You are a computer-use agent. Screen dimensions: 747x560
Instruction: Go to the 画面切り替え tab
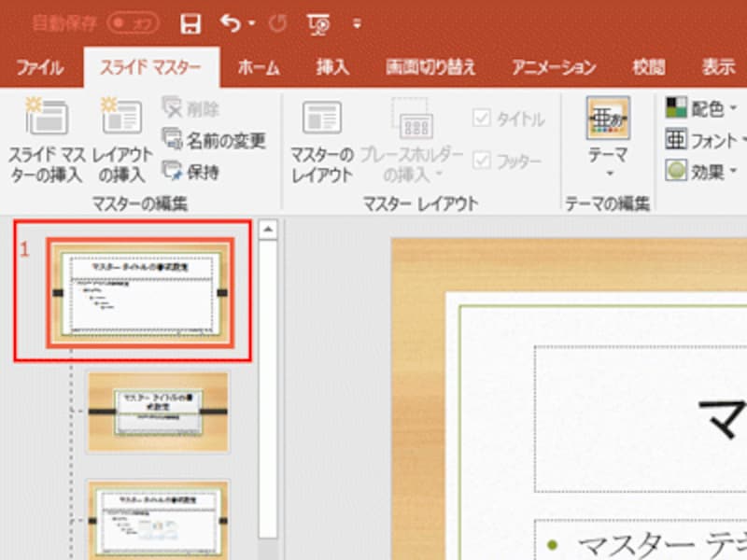pyautogui.click(x=430, y=67)
